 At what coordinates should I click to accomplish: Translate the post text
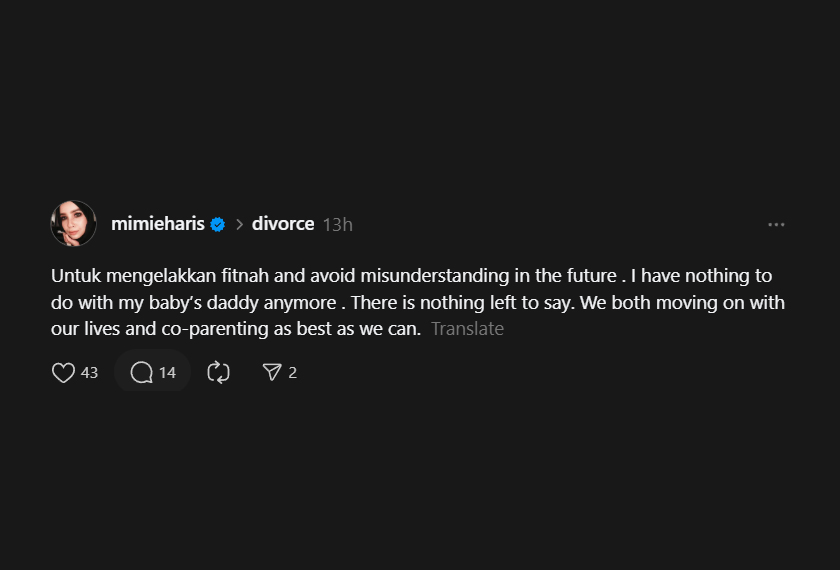pos(467,329)
